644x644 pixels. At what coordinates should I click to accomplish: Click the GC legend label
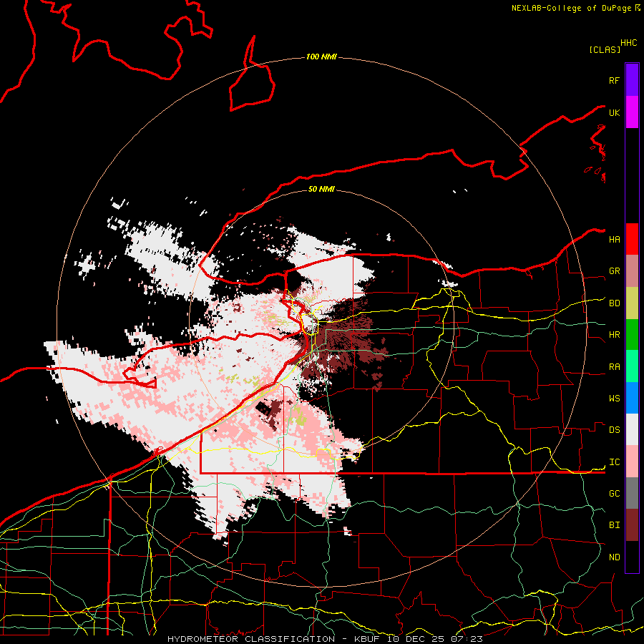coord(614,493)
